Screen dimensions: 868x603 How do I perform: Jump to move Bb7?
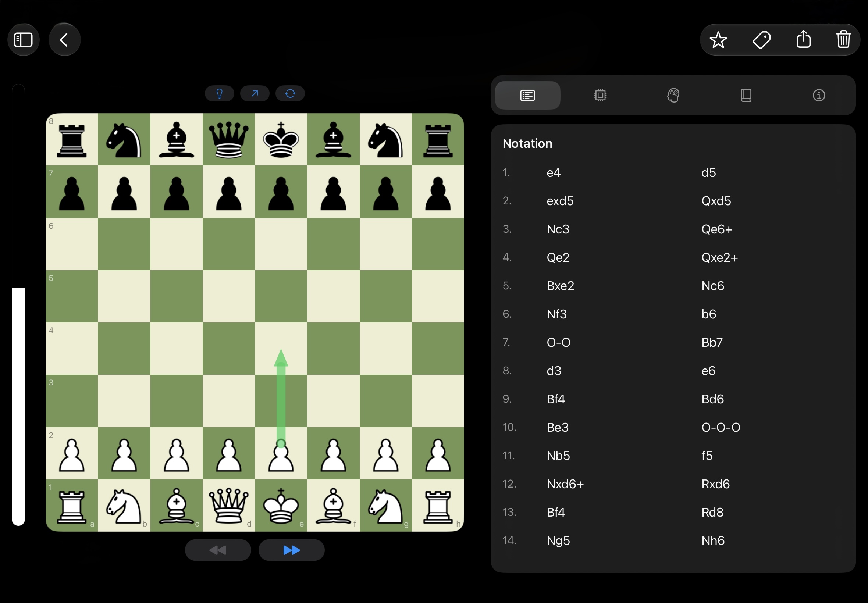tap(712, 343)
